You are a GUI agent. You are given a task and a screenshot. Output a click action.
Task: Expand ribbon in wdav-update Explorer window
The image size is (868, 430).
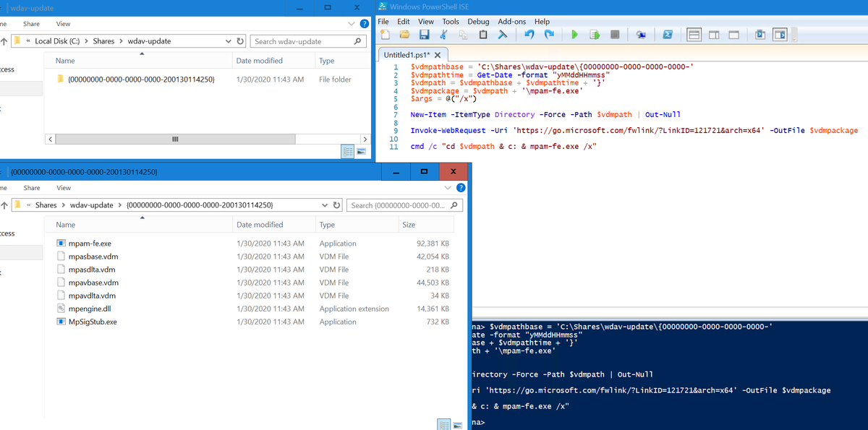click(x=352, y=24)
